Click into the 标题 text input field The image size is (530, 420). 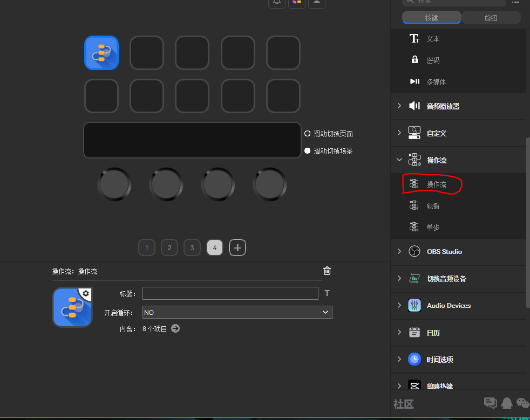pos(230,293)
